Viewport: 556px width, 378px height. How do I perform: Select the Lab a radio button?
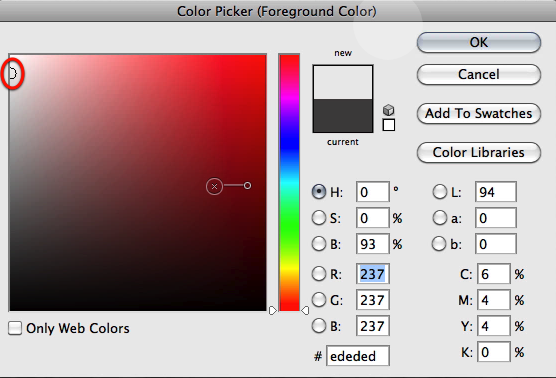pos(440,218)
